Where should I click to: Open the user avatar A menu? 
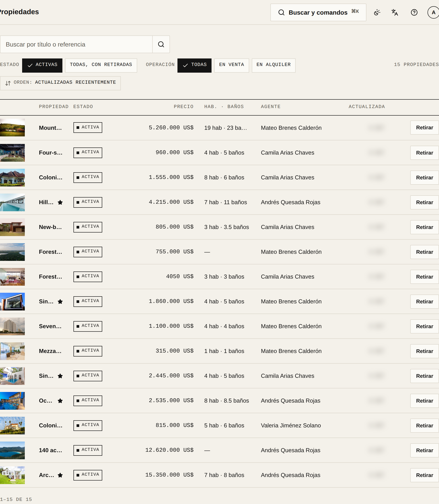click(433, 12)
